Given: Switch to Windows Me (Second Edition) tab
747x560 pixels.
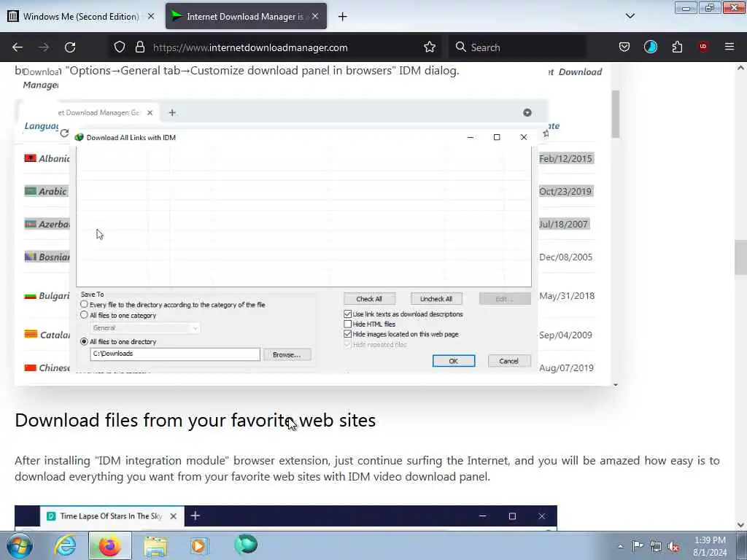Looking at the screenshot, I should tap(80, 16).
